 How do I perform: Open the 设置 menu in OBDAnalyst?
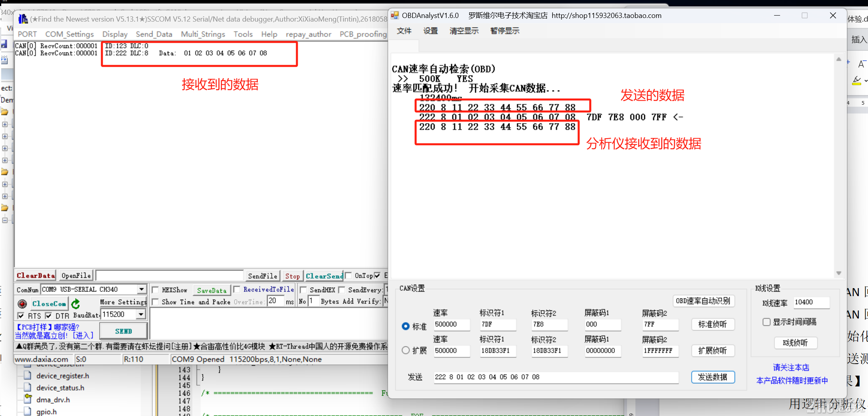click(430, 31)
